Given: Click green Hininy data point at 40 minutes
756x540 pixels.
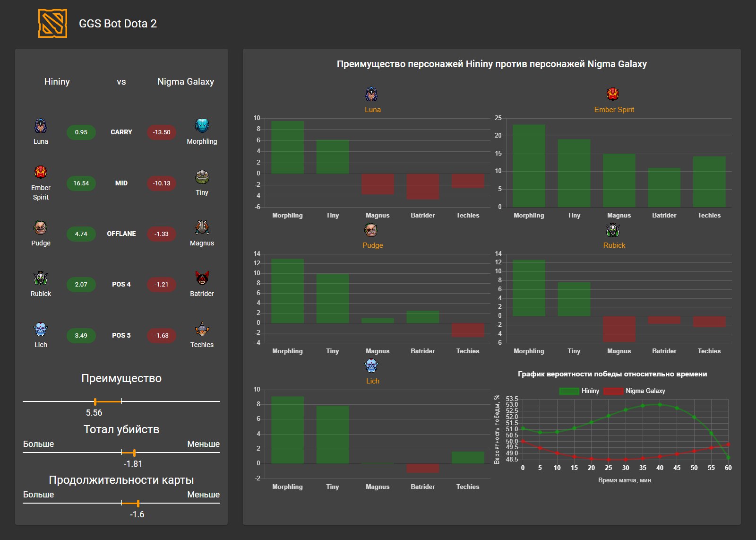Looking at the screenshot, I should coord(660,405).
